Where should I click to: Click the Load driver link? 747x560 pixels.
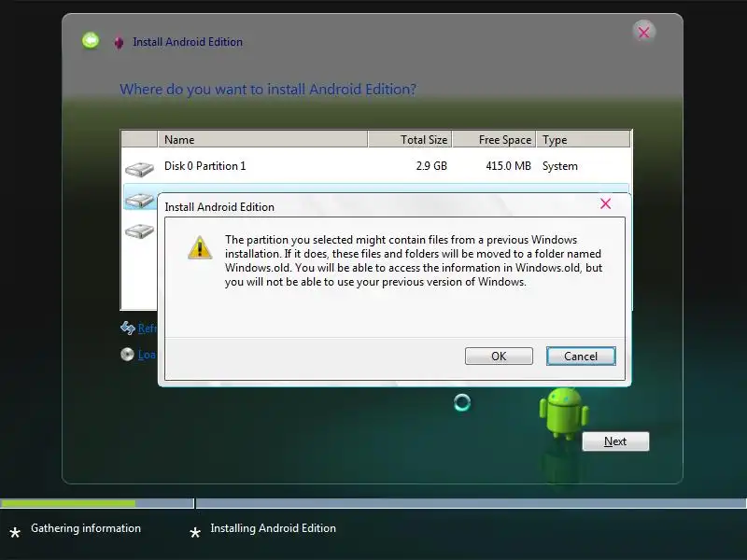coord(147,355)
